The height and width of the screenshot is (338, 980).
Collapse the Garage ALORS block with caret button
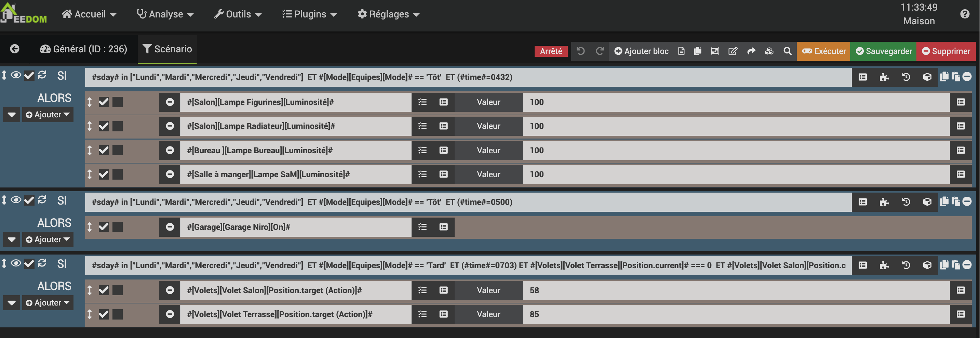point(11,239)
